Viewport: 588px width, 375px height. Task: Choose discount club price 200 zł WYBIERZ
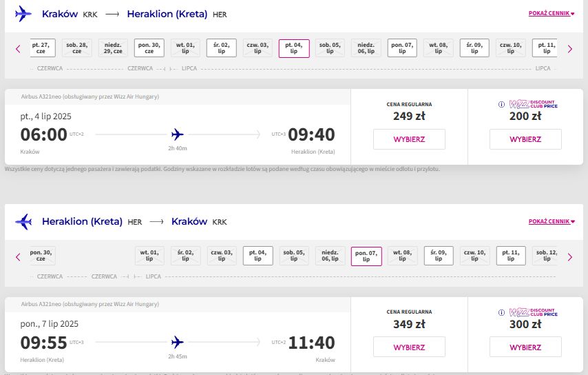(525, 139)
